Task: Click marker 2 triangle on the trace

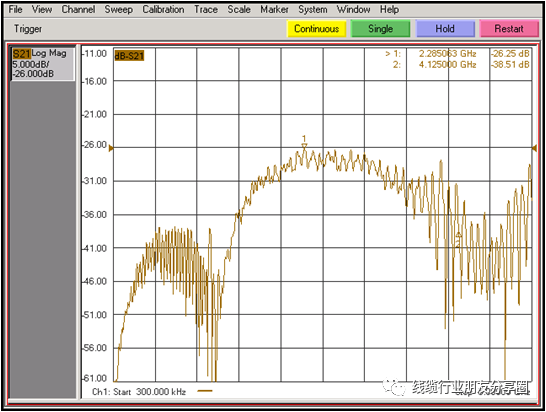Action: pos(459,235)
